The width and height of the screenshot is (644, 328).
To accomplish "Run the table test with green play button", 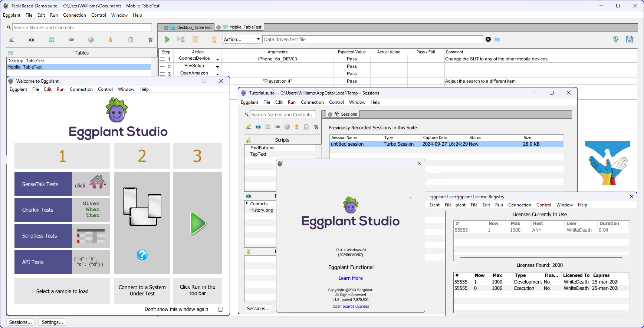I will 167,39.
